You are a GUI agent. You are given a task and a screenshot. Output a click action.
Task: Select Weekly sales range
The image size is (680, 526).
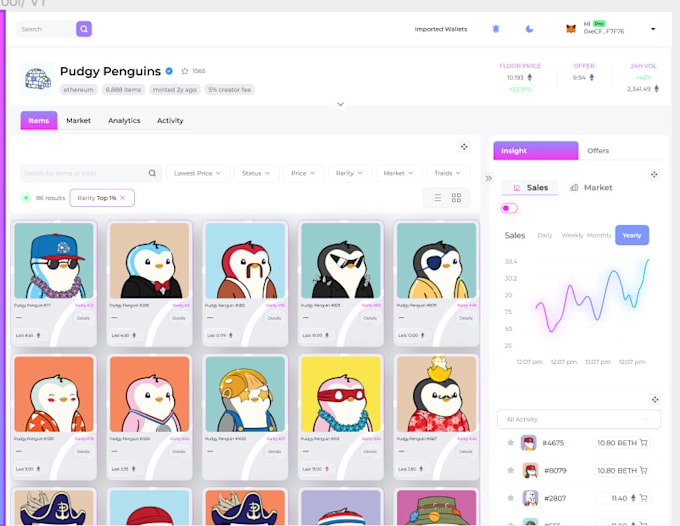click(x=572, y=235)
